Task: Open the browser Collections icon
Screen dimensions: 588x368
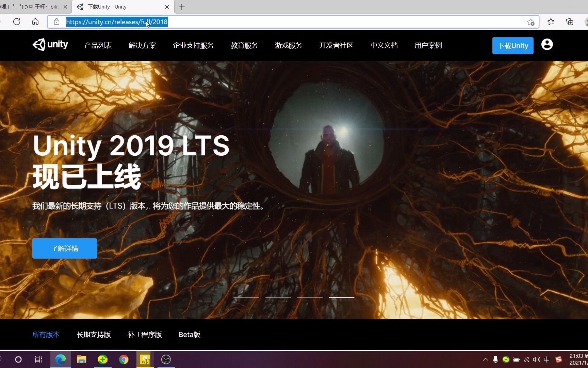Action: click(570, 22)
